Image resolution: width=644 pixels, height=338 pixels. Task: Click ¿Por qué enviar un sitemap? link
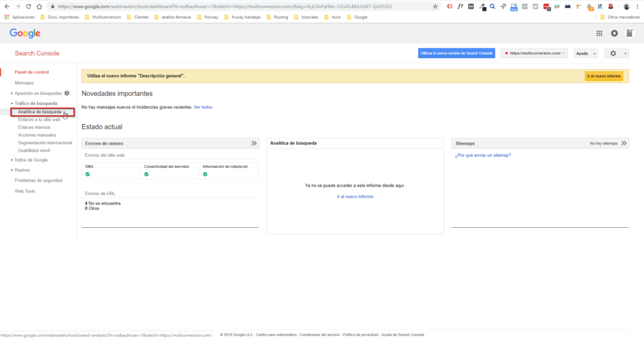click(x=483, y=155)
